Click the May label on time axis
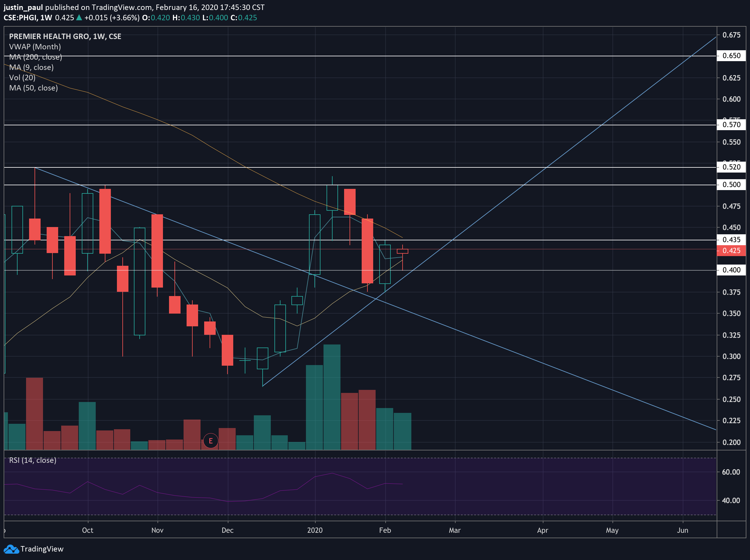 tap(612, 530)
